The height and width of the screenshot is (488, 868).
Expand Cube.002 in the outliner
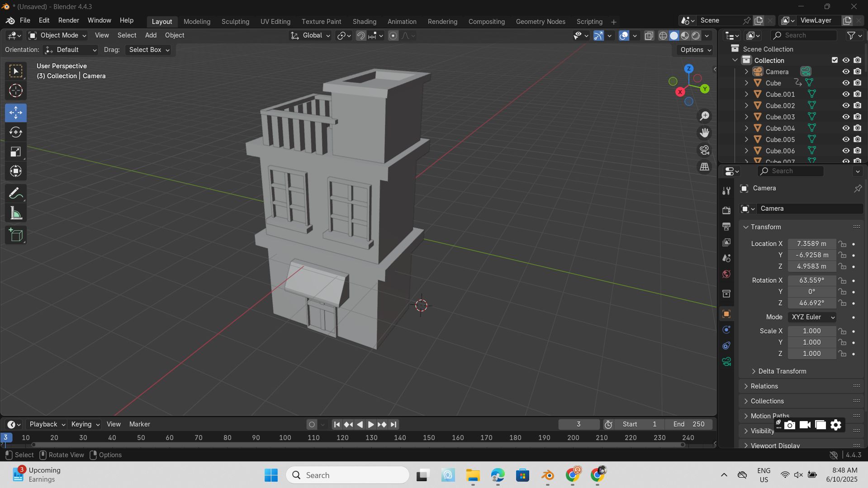(x=746, y=105)
